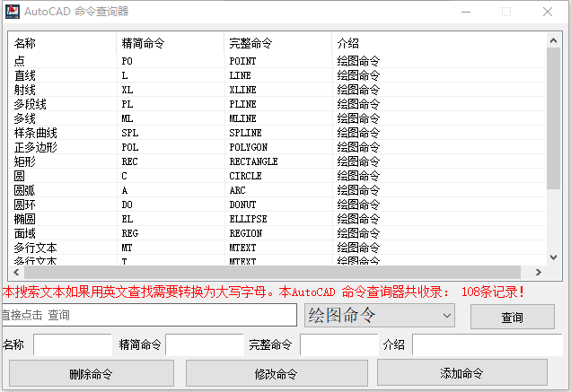Focus the search text input box
The width and height of the screenshot is (571, 392).
click(x=149, y=315)
